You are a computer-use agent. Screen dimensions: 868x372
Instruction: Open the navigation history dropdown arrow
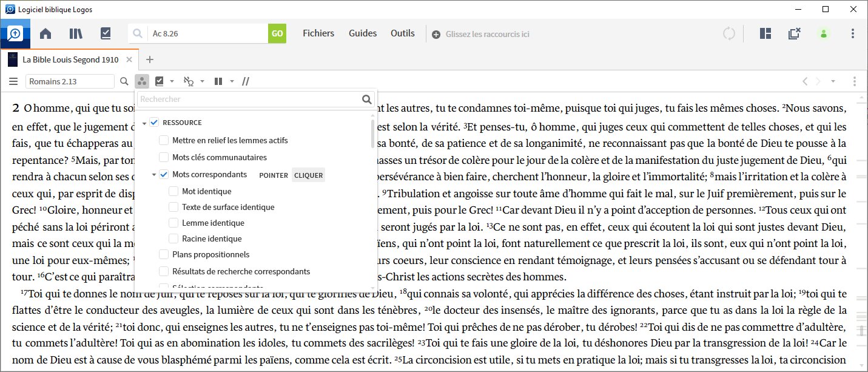pyautogui.click(x=833, y=81)
